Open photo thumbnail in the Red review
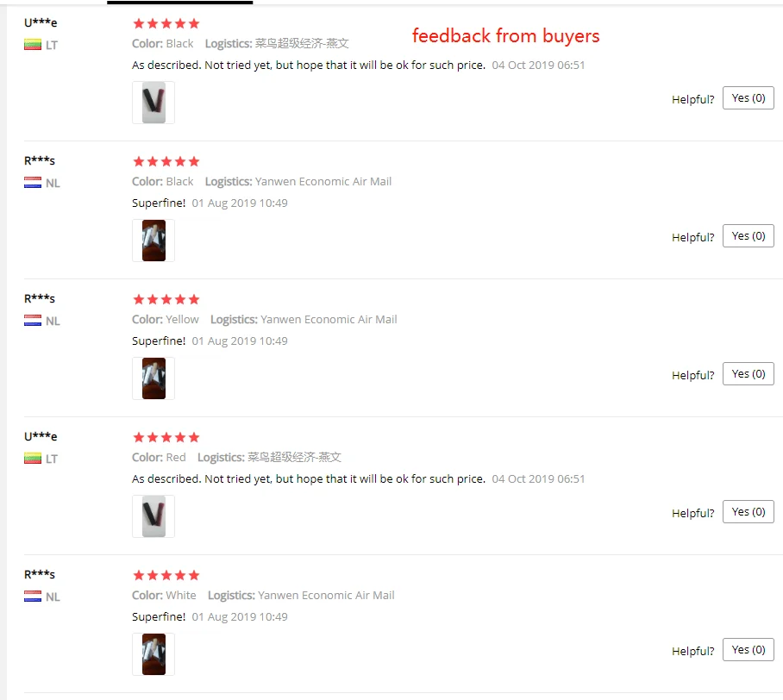The height and width of the screenshot is (700, 783). tap(153, 516)
